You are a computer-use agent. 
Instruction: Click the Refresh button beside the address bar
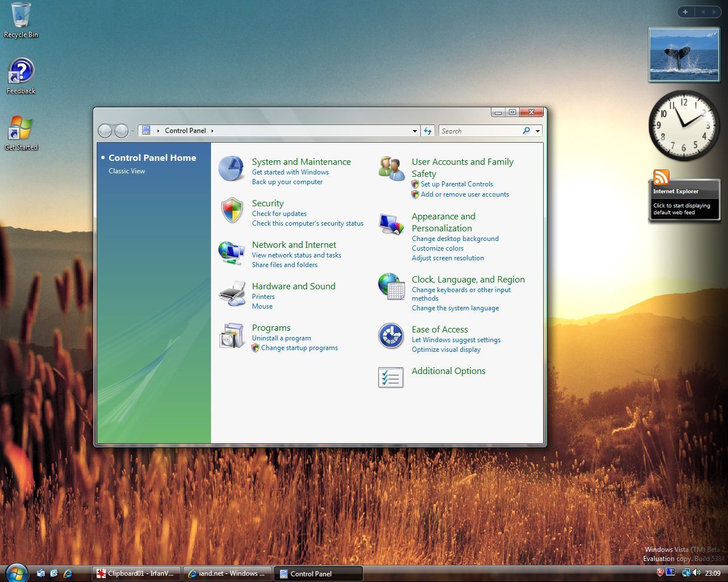[x=428, y=131]
